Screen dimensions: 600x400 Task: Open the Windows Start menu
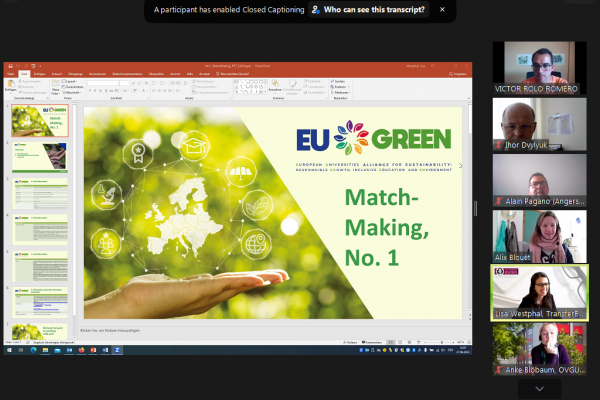tap(9, 350)
